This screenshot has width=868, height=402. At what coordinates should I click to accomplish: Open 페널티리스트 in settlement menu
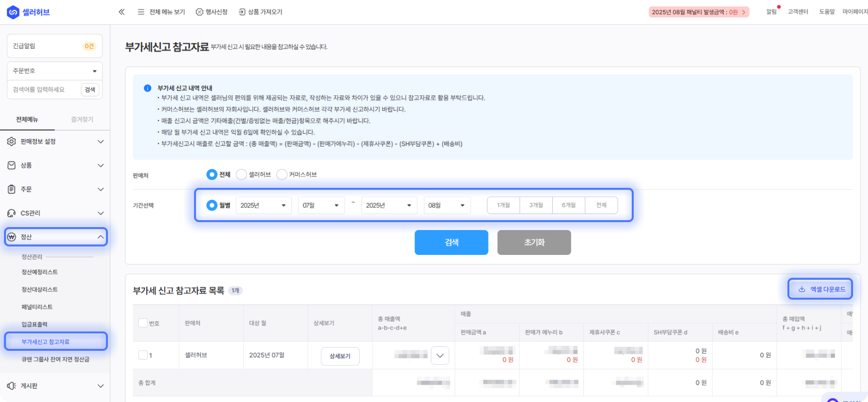point(37,307)
